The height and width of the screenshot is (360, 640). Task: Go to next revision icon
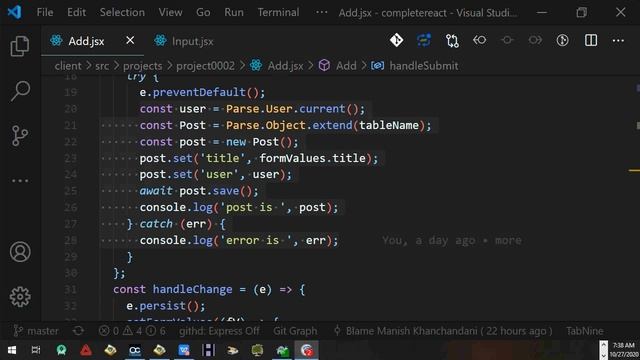pyautogui.click(x=535, y=40)
